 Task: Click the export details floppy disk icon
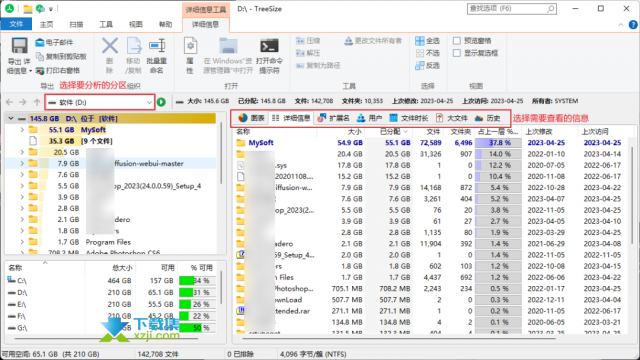(x=19, y=46)
